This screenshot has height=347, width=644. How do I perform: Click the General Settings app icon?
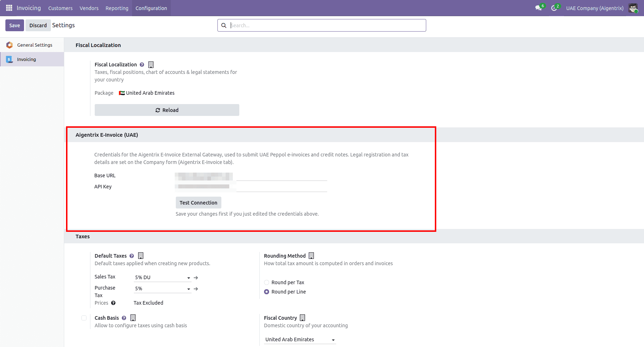(10, 45)
